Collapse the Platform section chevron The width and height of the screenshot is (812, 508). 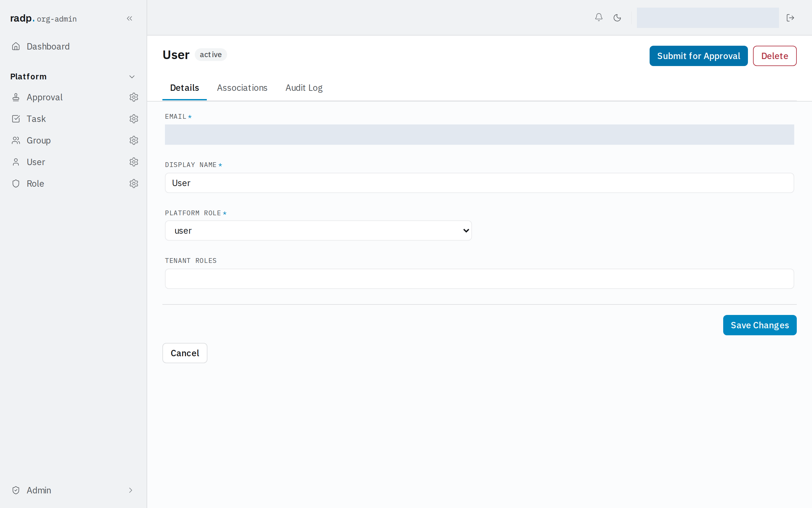point(132,77)
